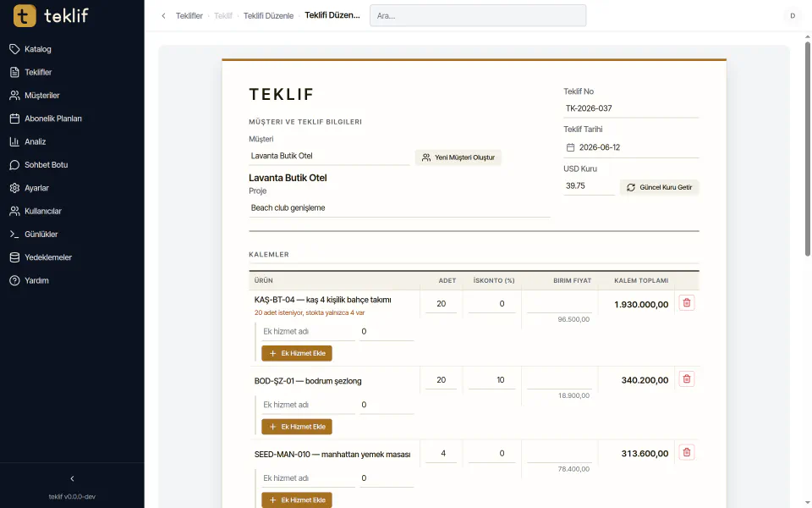Click the additional service amount field under SEED-MAN-010
812x508 pixels.
pyautogui.click(x=387, y=478)
